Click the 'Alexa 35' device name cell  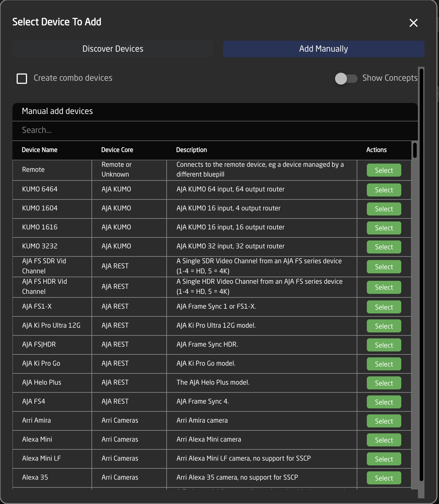click(52, 478)
